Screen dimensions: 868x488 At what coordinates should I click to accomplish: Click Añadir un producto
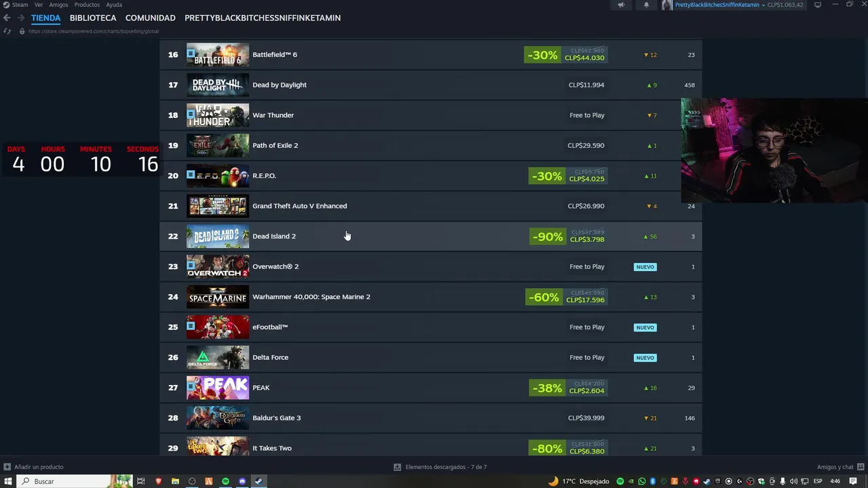tap(39, 467)
